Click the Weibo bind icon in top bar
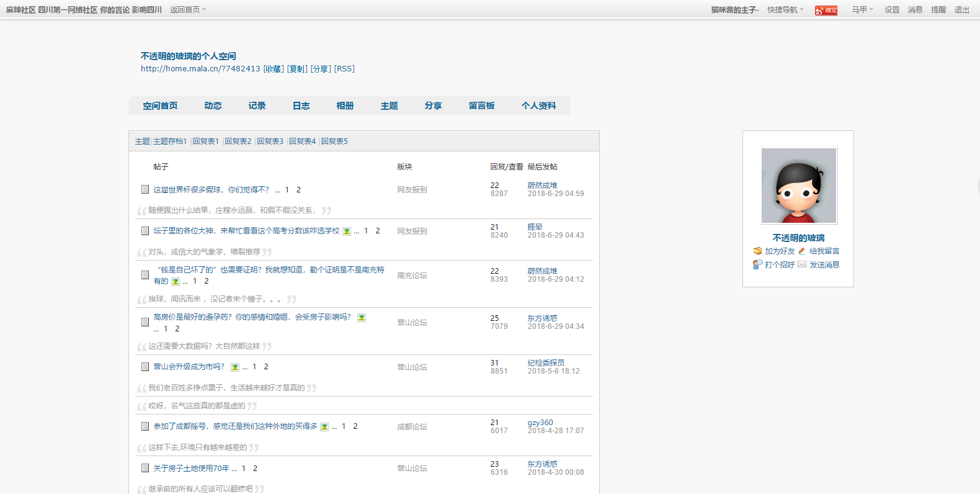 pyautogui.click(x=826, y=11)
